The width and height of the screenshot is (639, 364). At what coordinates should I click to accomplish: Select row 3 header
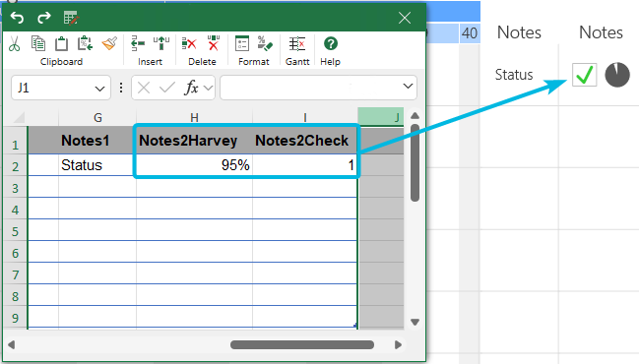click(16, 188)
